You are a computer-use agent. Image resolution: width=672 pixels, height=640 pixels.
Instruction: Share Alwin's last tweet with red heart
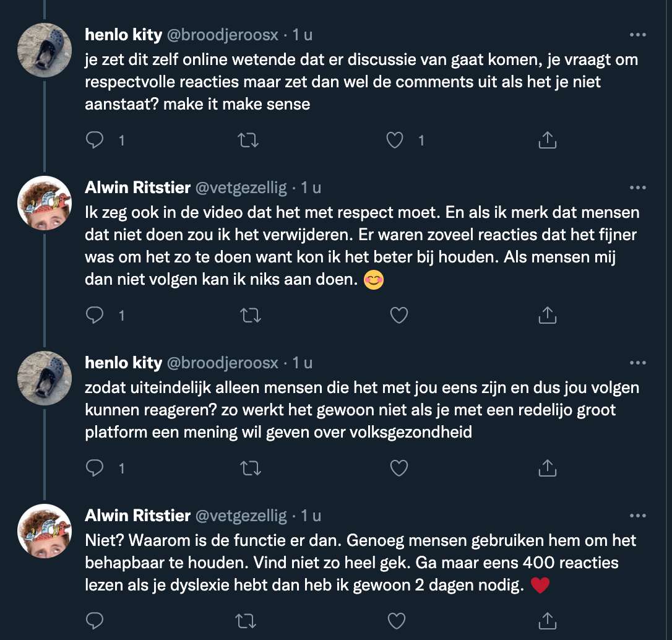(547, 620)
